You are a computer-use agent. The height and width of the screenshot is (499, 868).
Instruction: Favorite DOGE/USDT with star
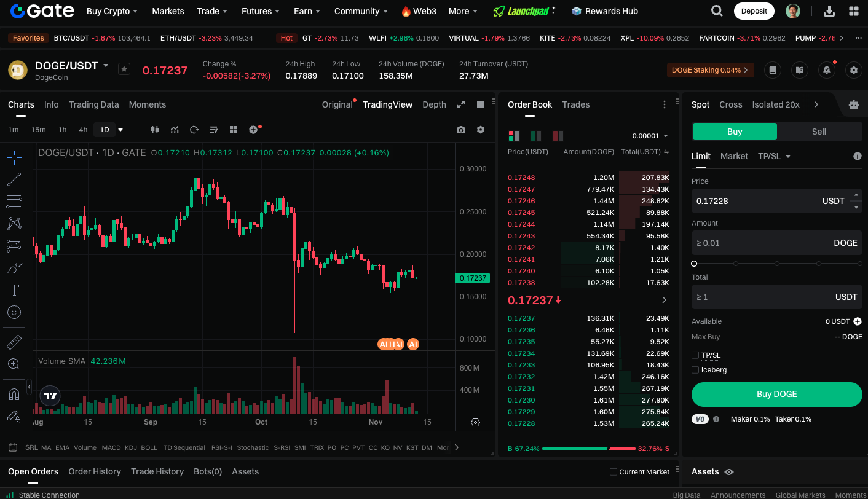(x=124, y=69)
